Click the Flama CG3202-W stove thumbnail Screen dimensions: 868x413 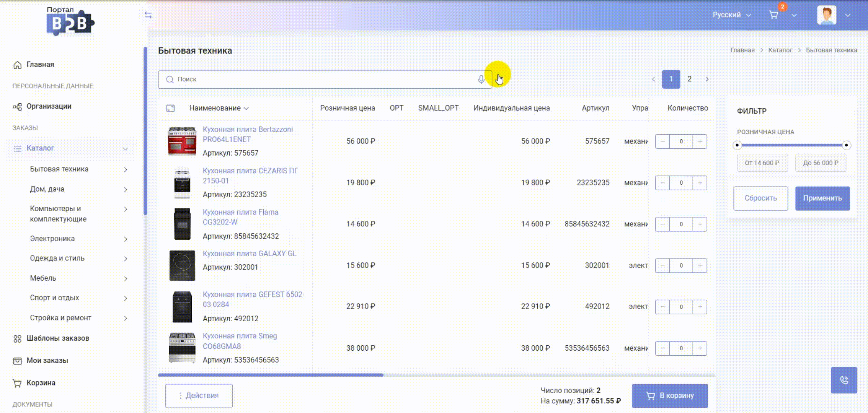pyautogui.click(x=182, y=224)
